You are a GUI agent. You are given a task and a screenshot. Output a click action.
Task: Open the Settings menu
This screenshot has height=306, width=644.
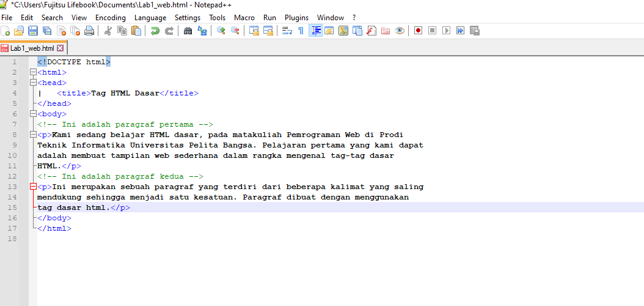coord(188,18)
